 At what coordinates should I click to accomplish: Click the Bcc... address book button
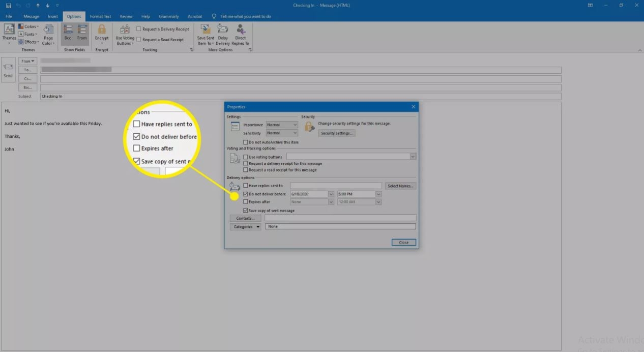click(x=27, y=87)
